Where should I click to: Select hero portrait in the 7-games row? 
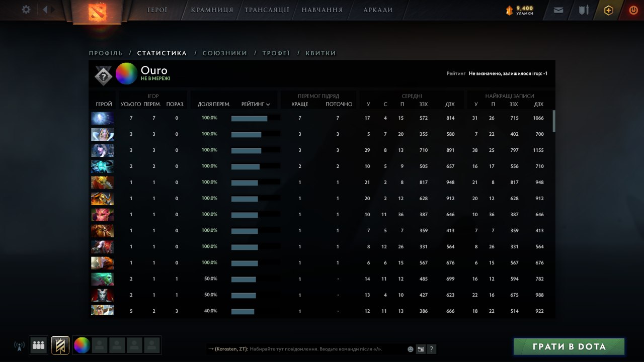point(102,118)
